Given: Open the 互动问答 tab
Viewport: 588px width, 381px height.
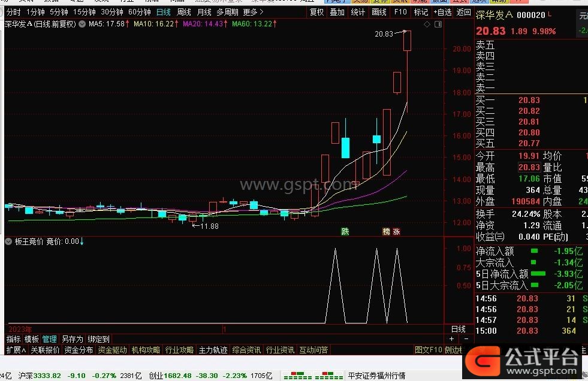Looking at the screenshot, I should [313, 350].
